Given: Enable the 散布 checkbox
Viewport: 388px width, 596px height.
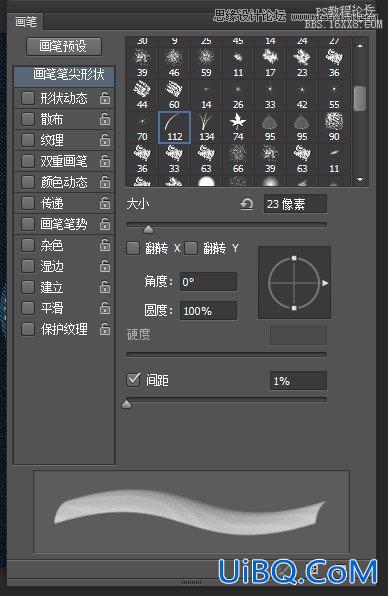Looking at the screenshot, I should (x=28, y=119).
